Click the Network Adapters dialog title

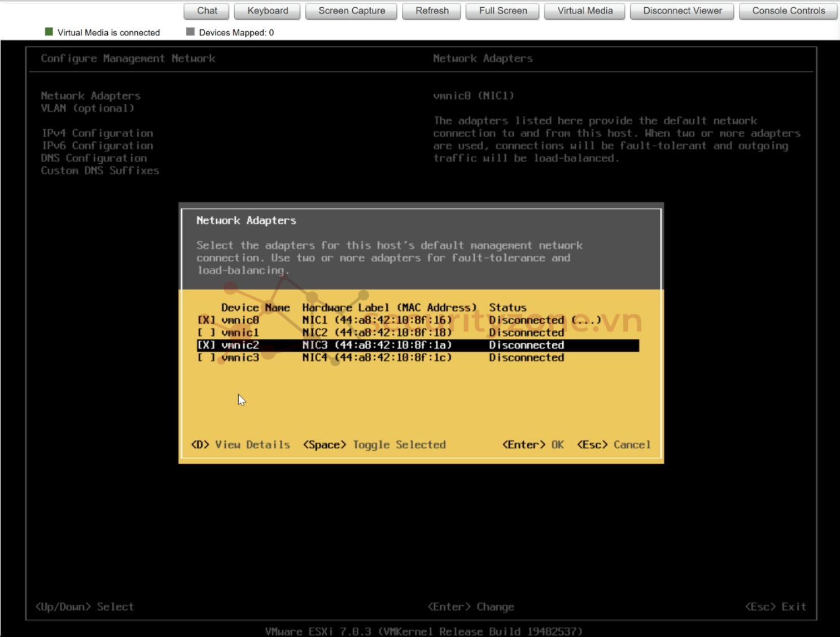tap(246, 221)
